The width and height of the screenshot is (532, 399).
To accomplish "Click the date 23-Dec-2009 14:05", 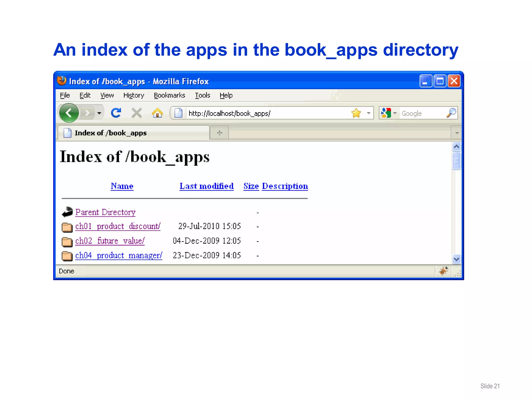I will (x=207, y=255).
